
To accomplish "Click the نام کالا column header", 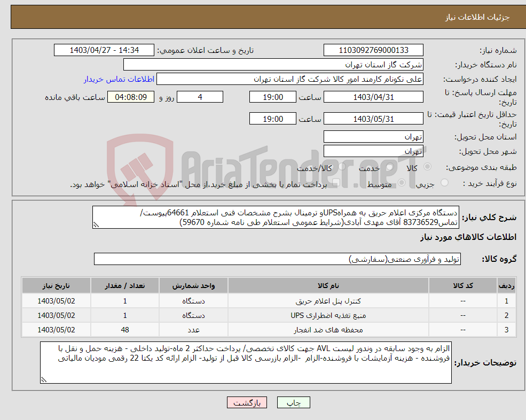I will click(x=328, y=286).
